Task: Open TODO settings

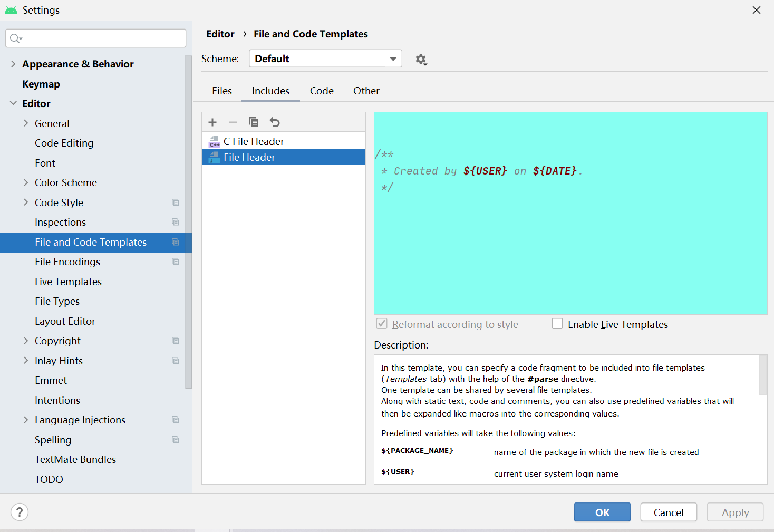Action: [x=49, y=479]
